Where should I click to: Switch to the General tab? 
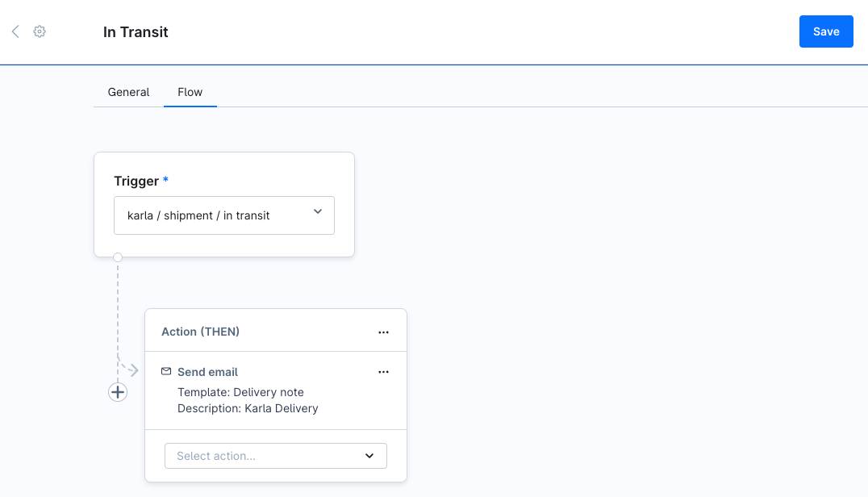click(127, 92)
